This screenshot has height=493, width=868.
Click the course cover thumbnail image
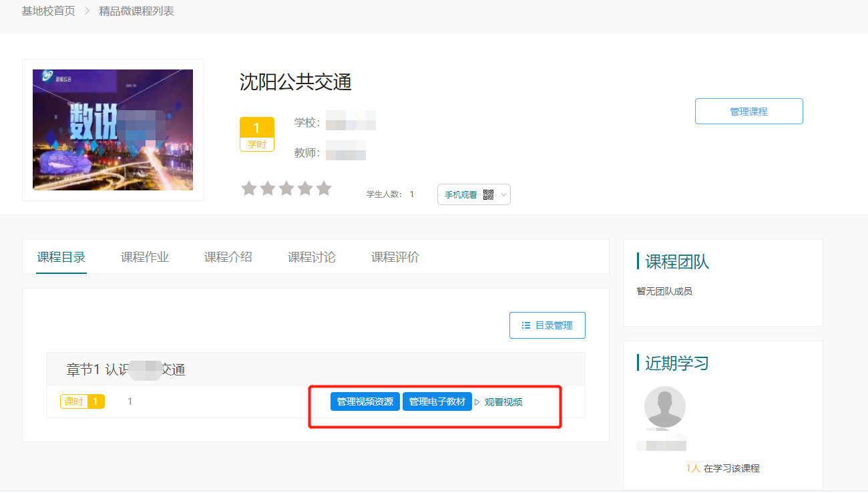click(113, 130)
